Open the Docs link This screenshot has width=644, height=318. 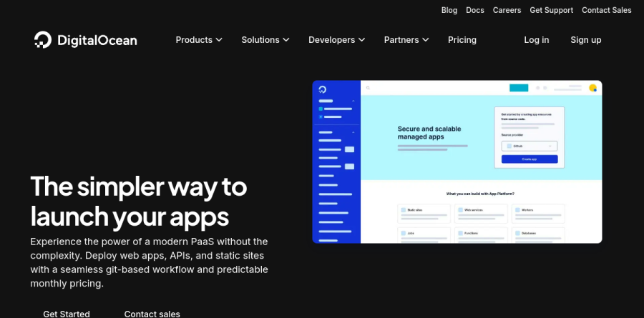[x=475, y=10]
